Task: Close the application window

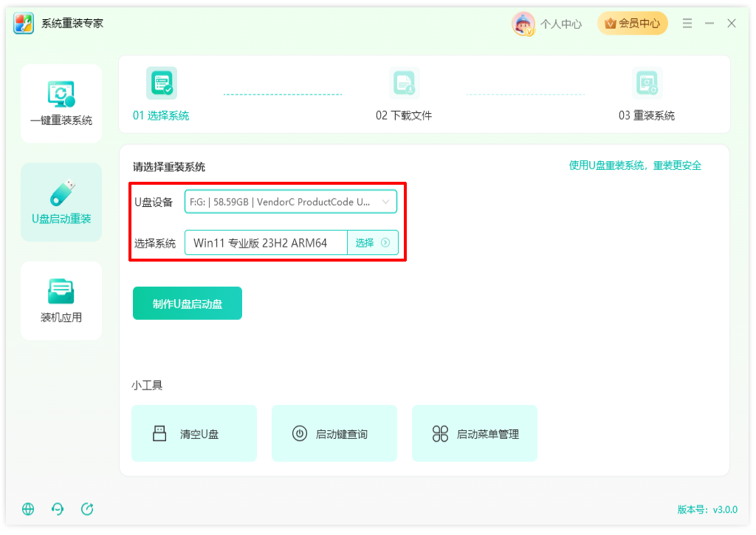Action: [732, 23]
